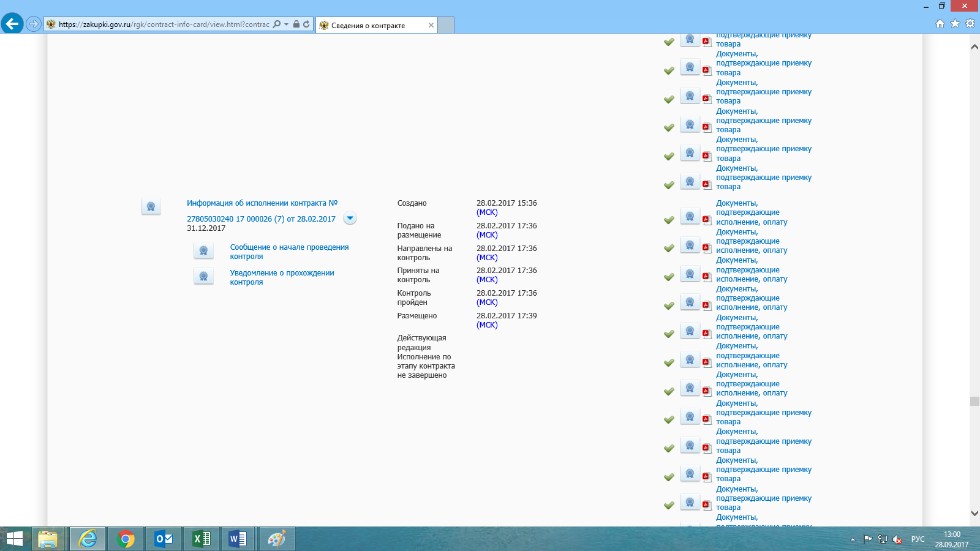This screenshot has height=551, width=980.
Task: Click the (МСК) link under 28.02.2017 17:39
Action: point(487,325)
